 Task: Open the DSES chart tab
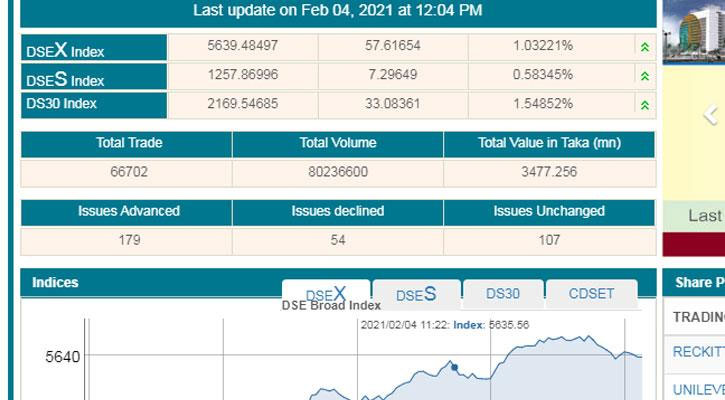(x=416, y=294)
